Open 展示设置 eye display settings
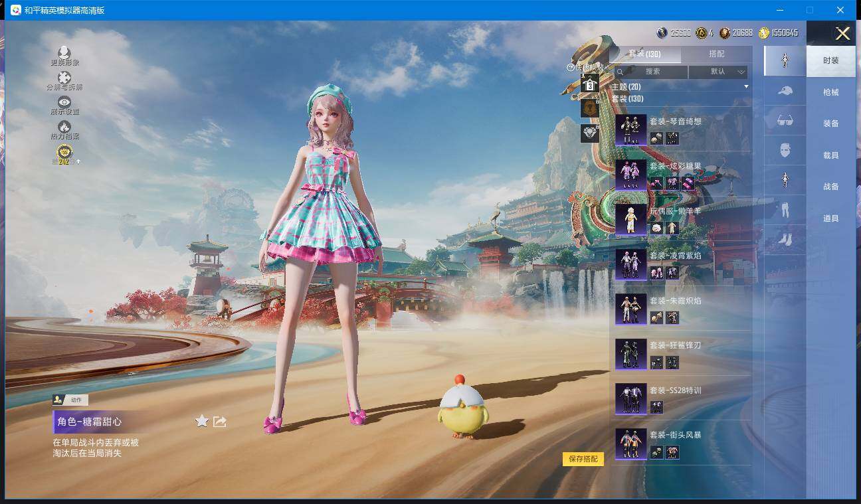 [x=64, y=104]
